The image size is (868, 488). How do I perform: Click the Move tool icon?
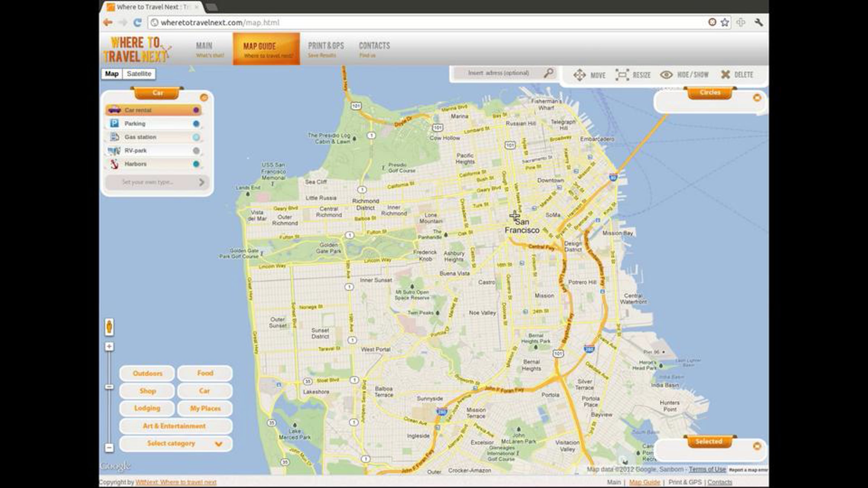click(x=579, y=75)
